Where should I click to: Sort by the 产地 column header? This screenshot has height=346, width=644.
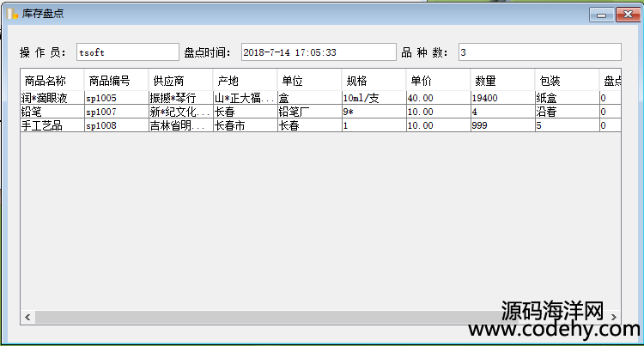[x=246, y=81]
